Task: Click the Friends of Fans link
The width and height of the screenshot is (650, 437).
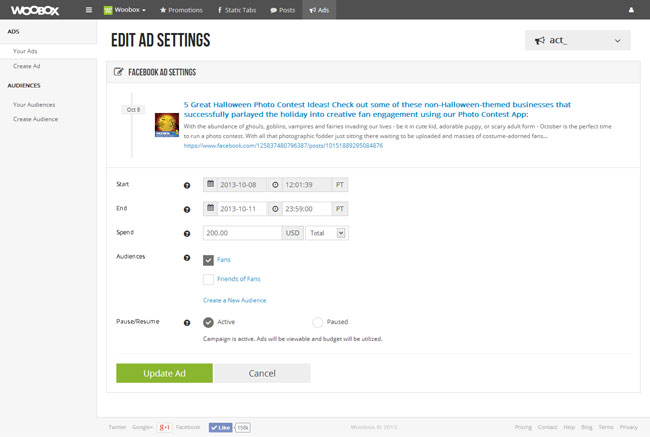Action: click(x=239, y=279)
